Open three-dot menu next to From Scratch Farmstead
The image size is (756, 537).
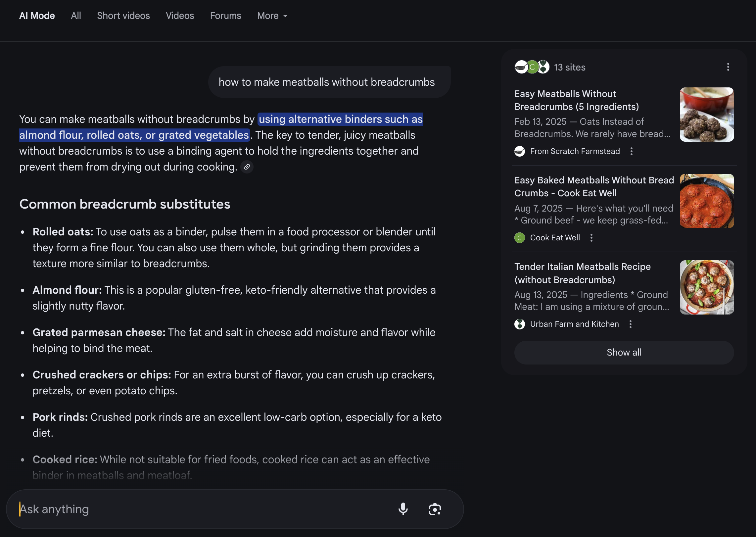pyautogui.click(x=632, y=151)
